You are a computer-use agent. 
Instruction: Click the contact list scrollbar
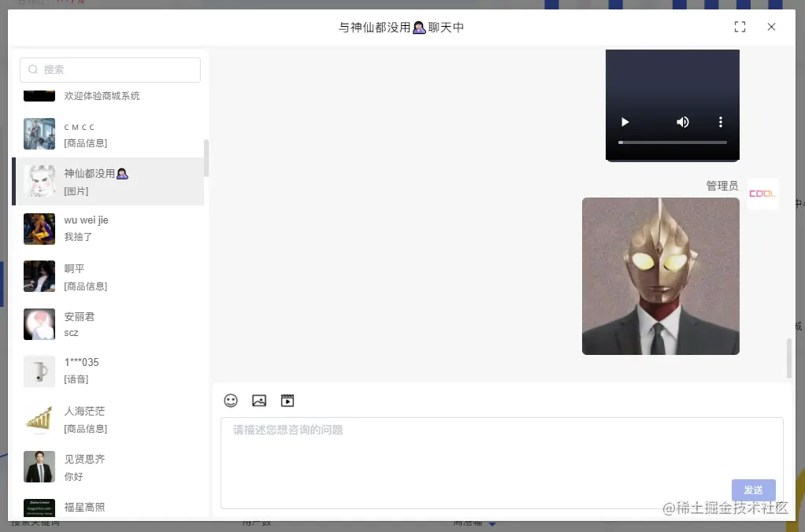click(206, 158)
